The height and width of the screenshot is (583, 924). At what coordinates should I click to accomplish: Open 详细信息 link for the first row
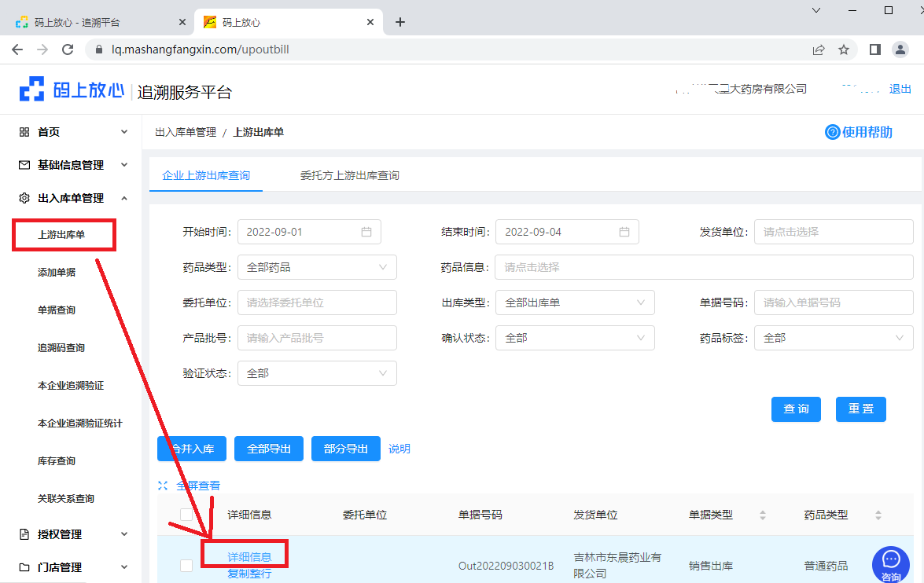(249, 557)
